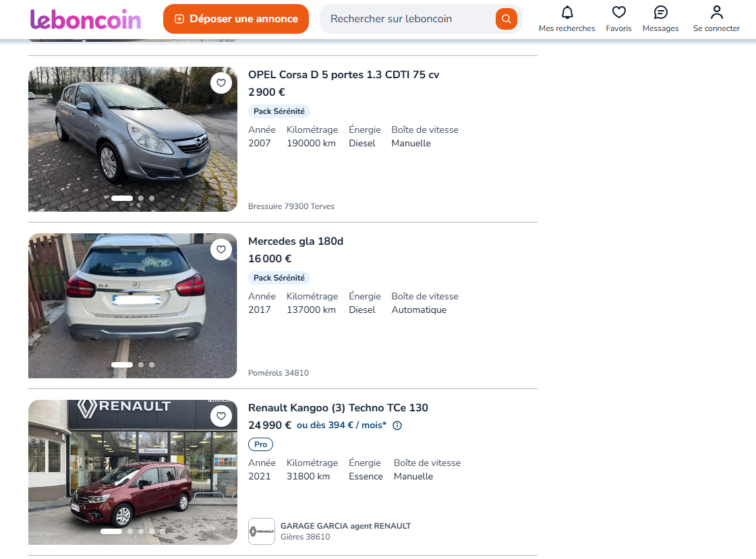Click the Garage Garcia Renault logo
The width and height of the screenshot is (756, 559).
coord(262,531)
